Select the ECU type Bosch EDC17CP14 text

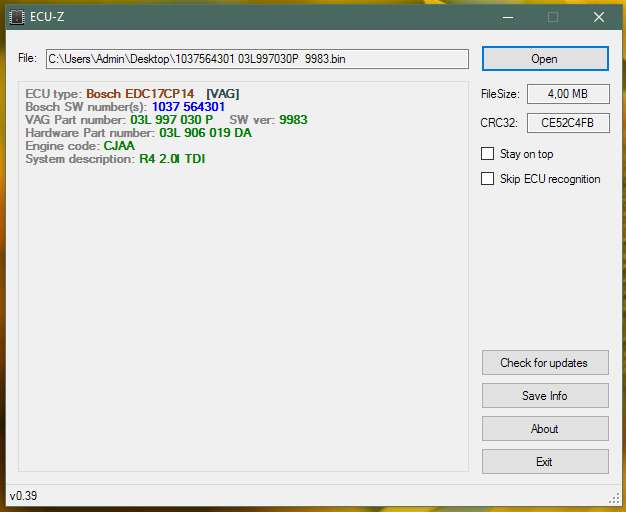coord(140,94)
